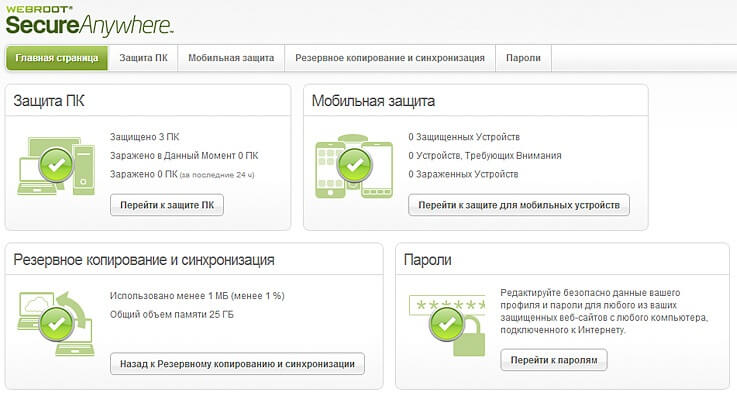Click the PC protection computers icon

(x=56, y=166)
